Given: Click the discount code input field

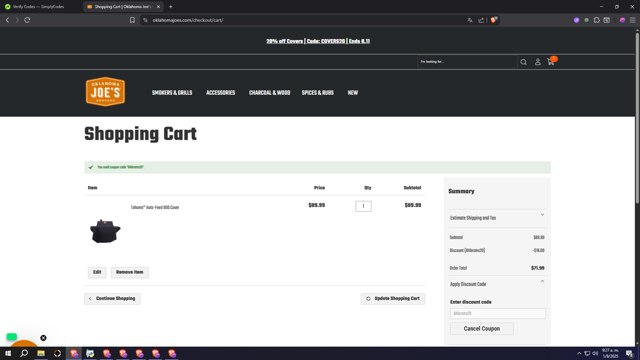Looking at the screenshot, I should (x=498, y=313).
